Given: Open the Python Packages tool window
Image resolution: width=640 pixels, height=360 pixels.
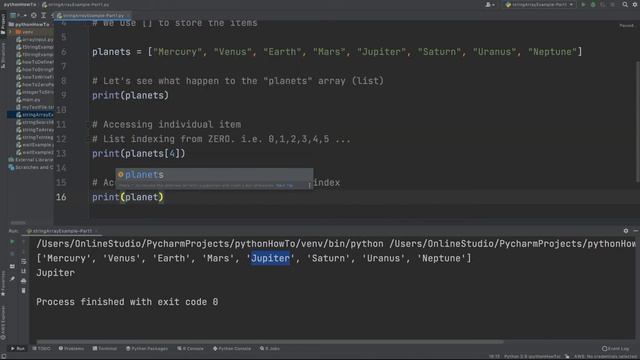Looking at the screenshot, I should tap(147, 349).
